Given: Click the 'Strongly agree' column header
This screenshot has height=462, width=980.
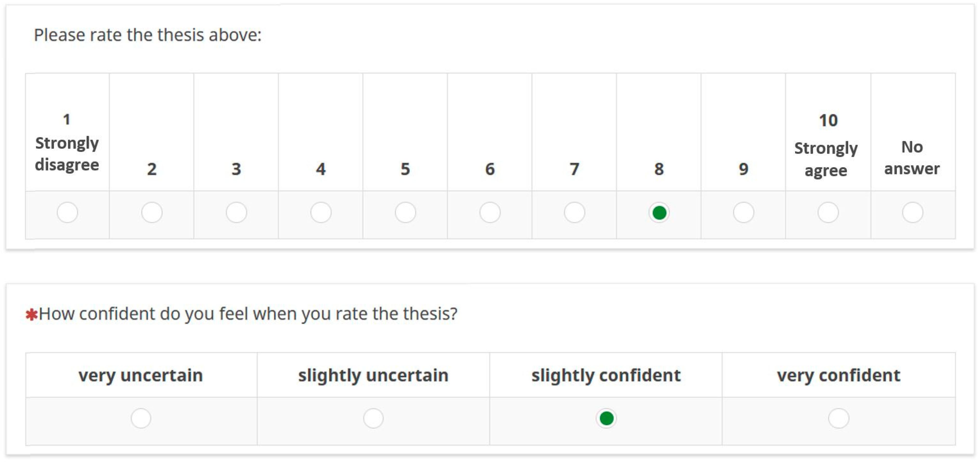Looking at the screenshot, I should [x=826, y=159].
